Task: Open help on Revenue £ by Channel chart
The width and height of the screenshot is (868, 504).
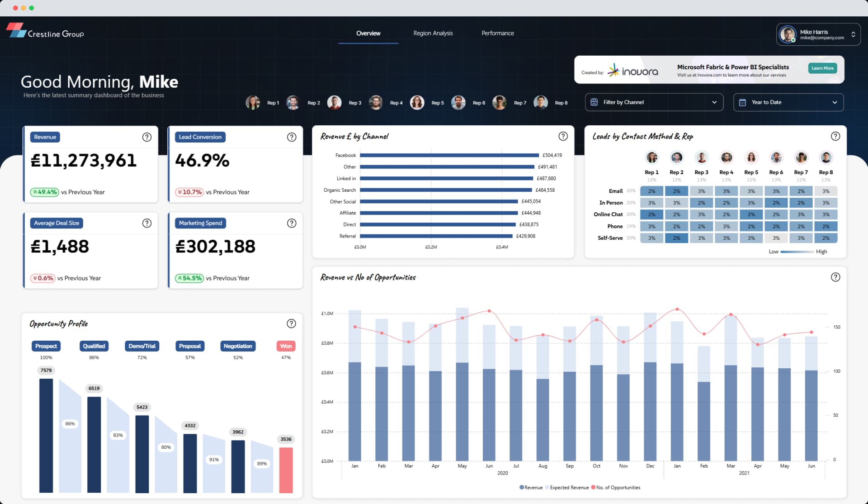Action: [x=563, y=136]
